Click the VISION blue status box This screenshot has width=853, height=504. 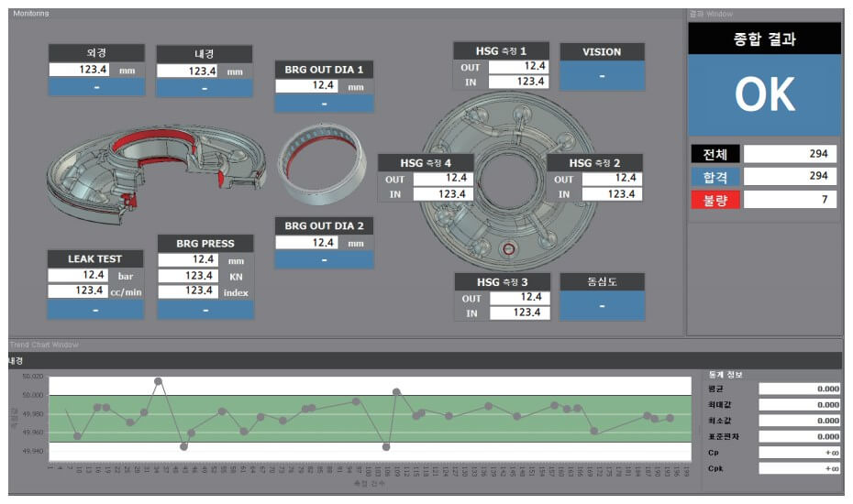pyautogui.click(x=601, y=76)
